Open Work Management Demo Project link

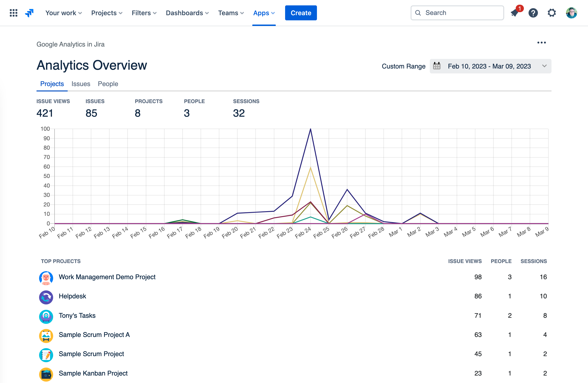pyautogui.click(x=107, y=277)
